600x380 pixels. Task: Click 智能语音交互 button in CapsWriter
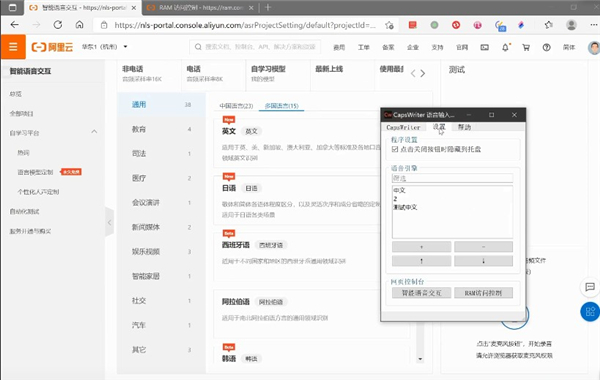click(x=421, y=293)
